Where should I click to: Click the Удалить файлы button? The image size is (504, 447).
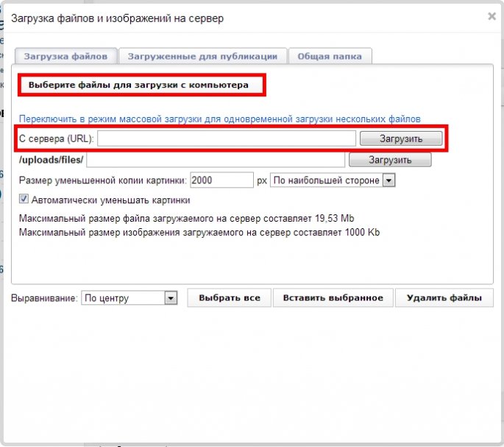[444, 298]
